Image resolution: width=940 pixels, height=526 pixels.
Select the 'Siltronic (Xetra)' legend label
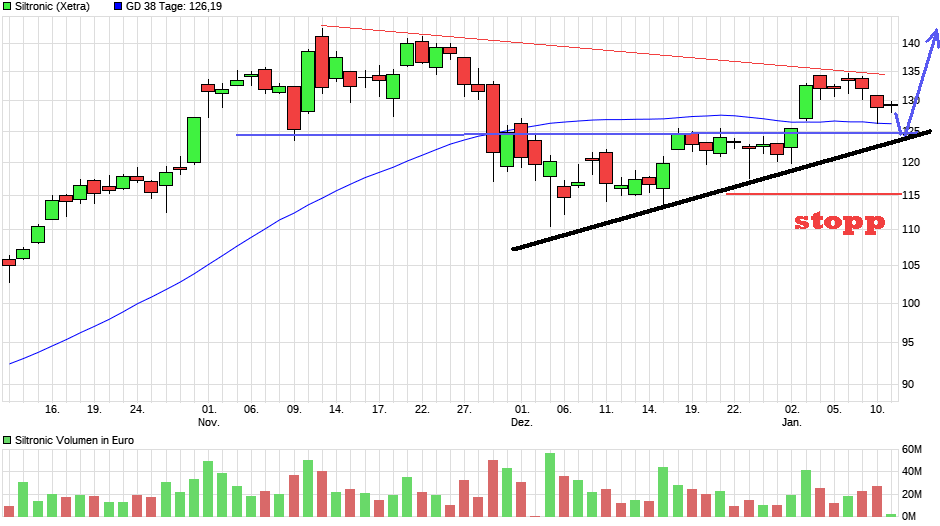(x=52, y=7)
